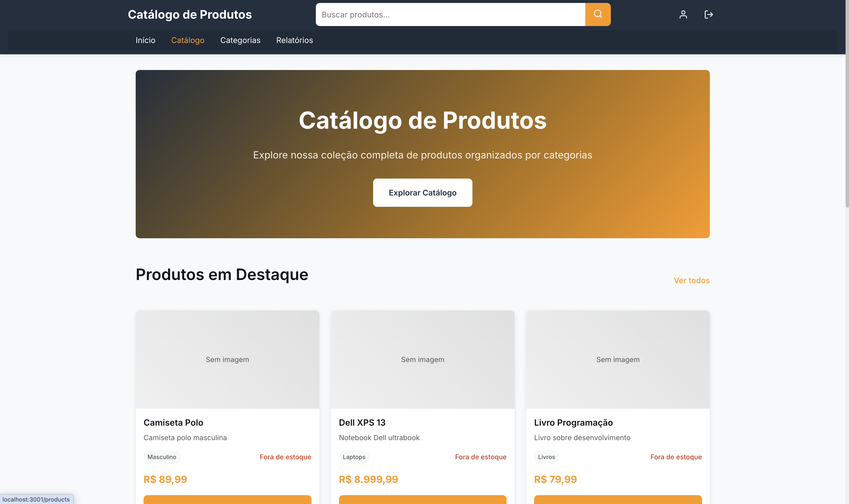Go to the Relatórios section

pyautogui.click(x=295, y=40)
